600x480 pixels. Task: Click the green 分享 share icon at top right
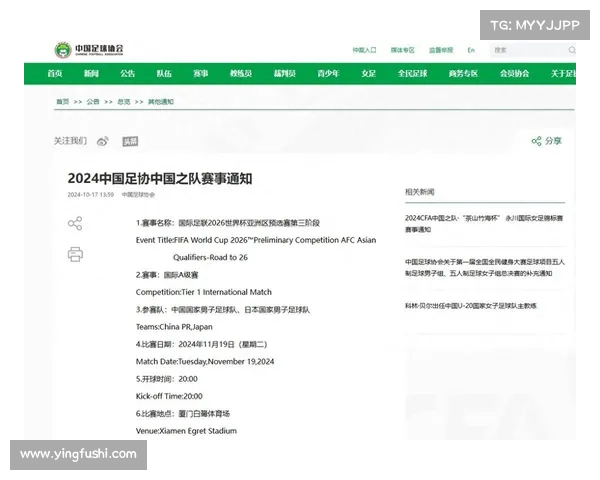(536, 141)
